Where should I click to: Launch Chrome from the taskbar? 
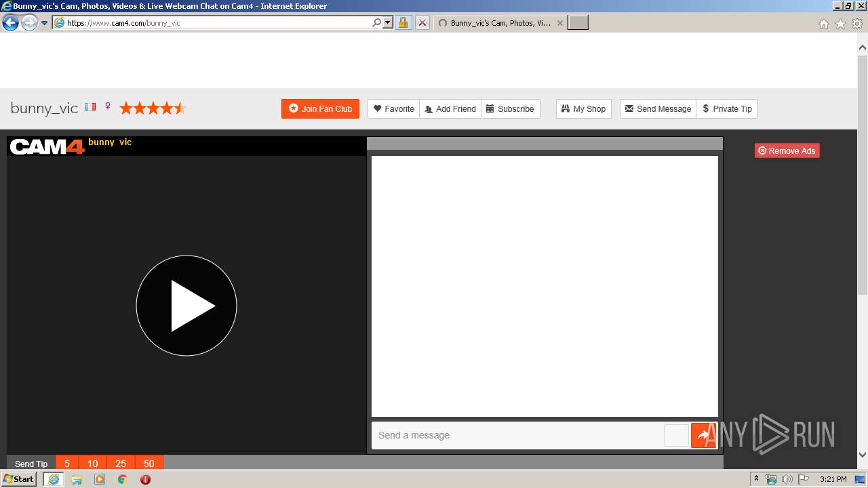coord(122,479)
